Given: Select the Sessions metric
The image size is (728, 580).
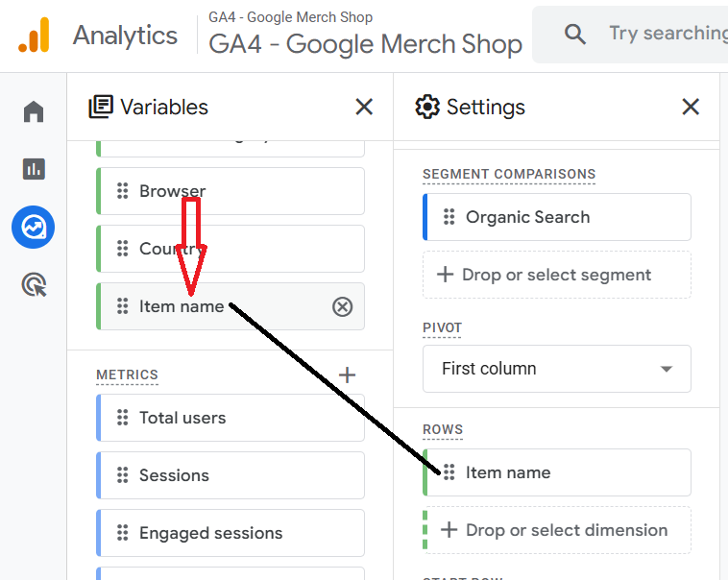Looking at the screenshot, I should (x=231, y=475).
